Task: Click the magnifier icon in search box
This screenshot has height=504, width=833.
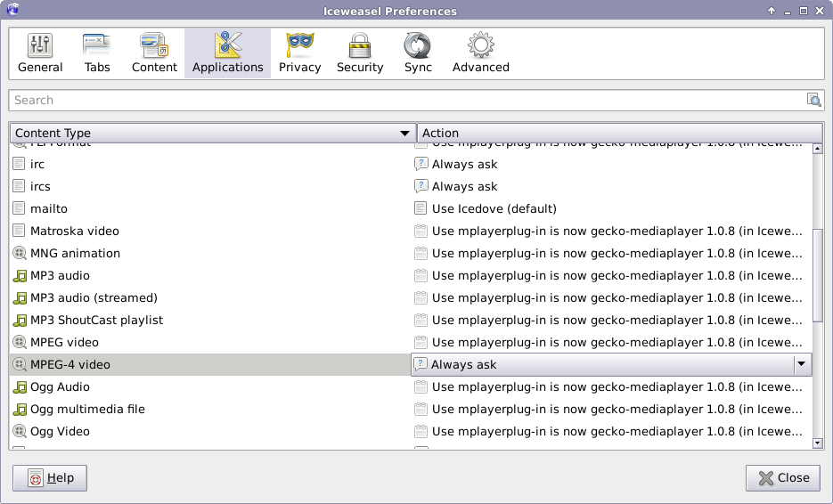Action: coord(813,100)
